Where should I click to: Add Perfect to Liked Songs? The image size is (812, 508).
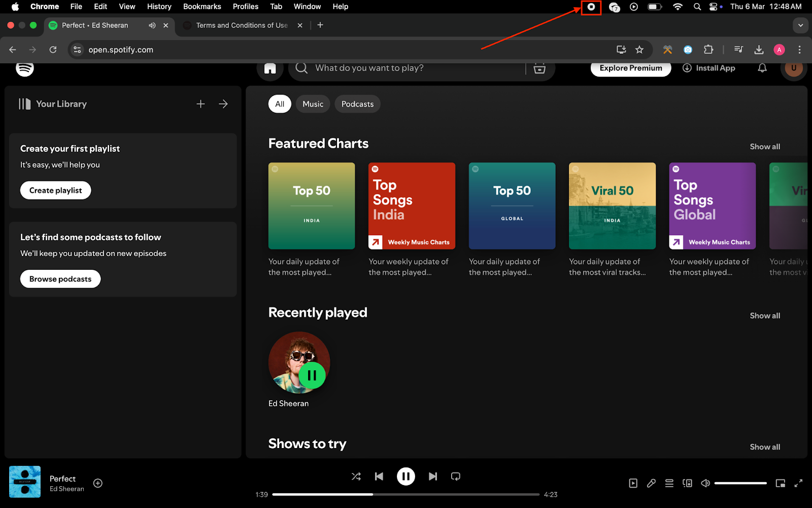click(98, 483)
